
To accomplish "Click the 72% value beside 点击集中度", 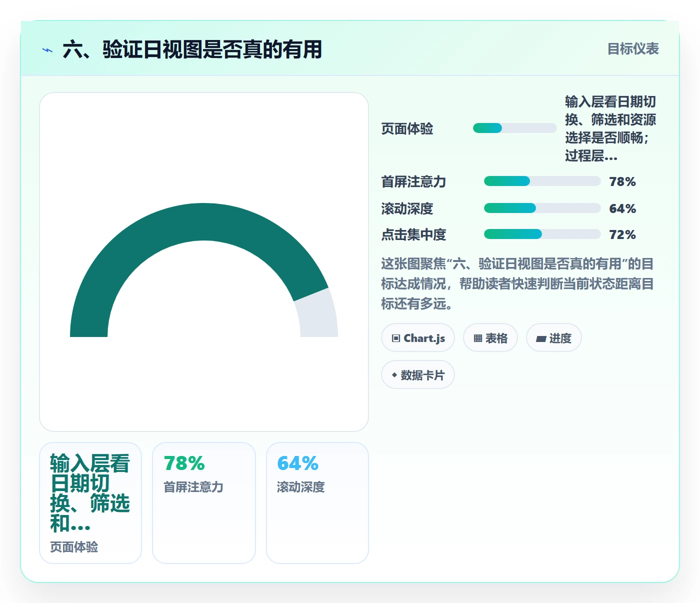I will (x=622, y=234).
